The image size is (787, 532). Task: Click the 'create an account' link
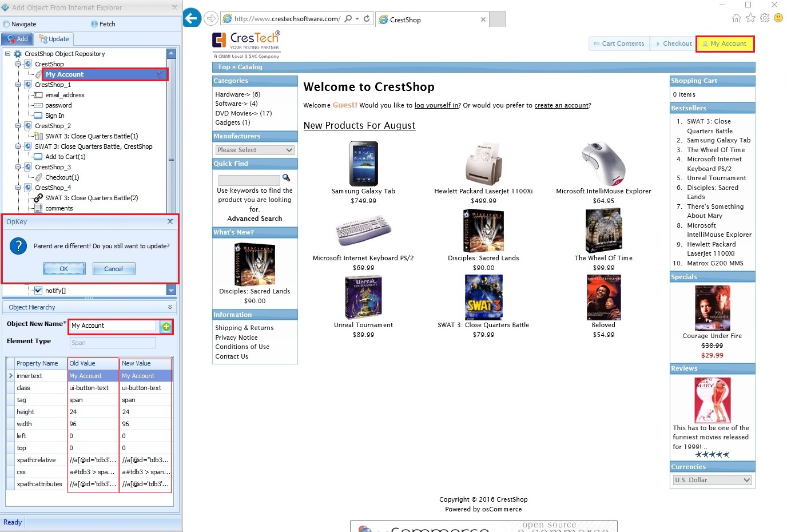561,105
